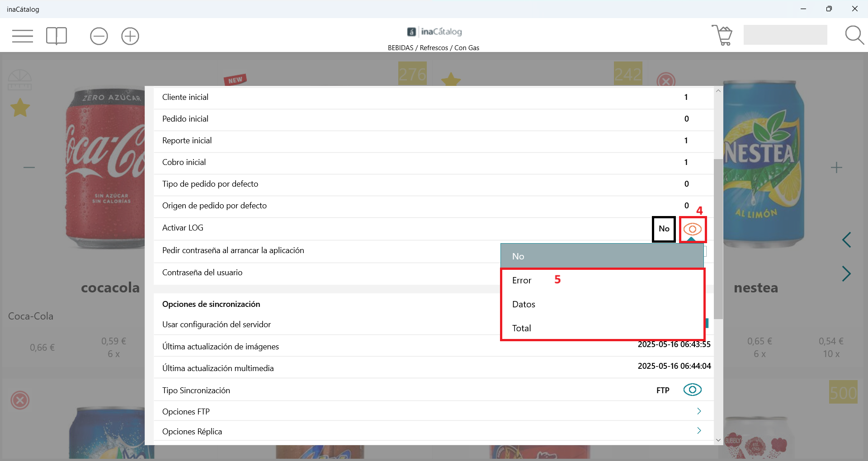Image resolution: width=868 pixels, height=461 pixels.
Task: Click the gold star left of badge 242
Action: point(451,80)
